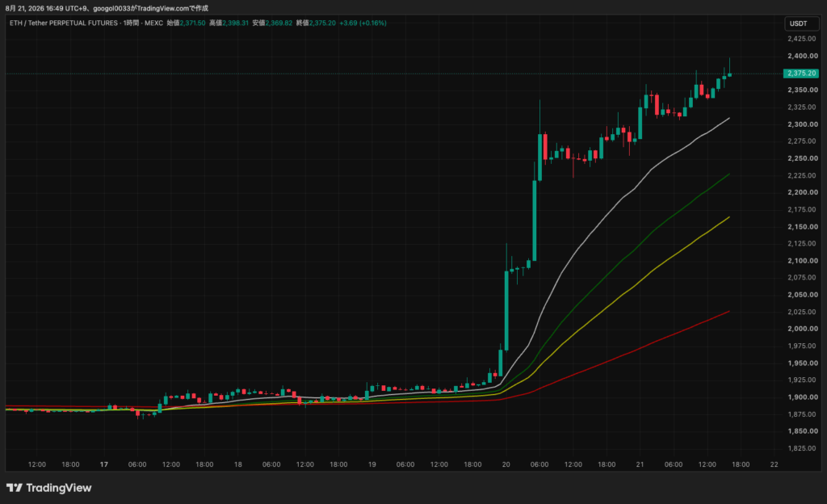Screen dimensions: 827x504
Task: Click the day 19 label on the time axis
Action: 372,464
